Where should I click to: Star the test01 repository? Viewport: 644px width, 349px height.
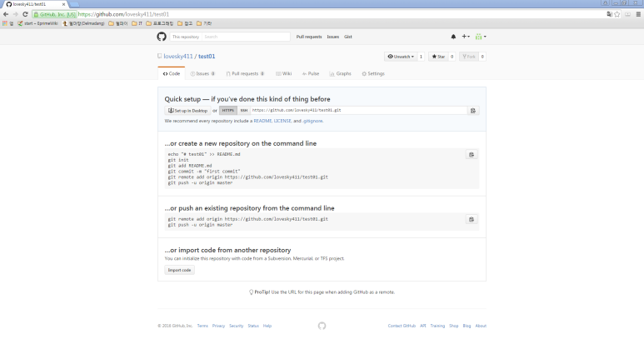point(438,57)
